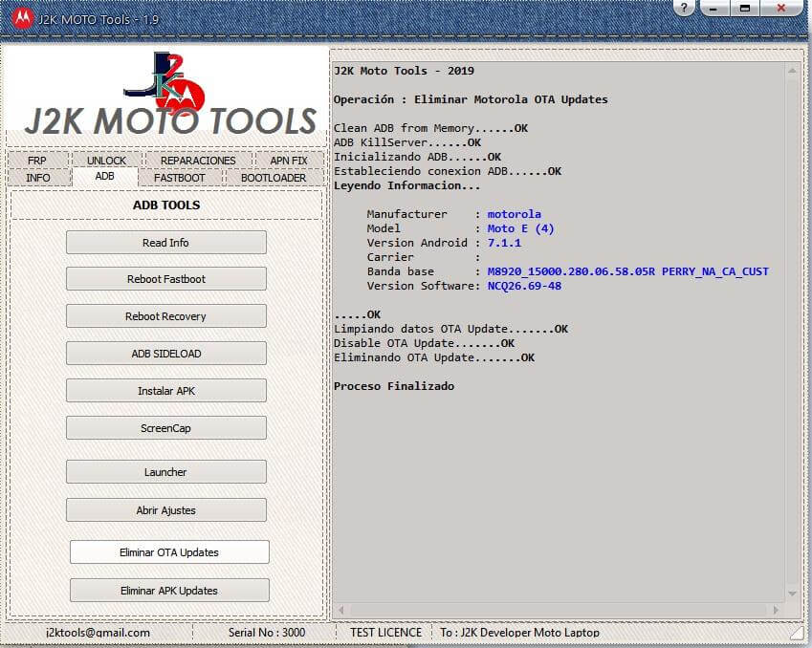
Task: Select the REPARACIONES tab
Action: tap(198, 161)
